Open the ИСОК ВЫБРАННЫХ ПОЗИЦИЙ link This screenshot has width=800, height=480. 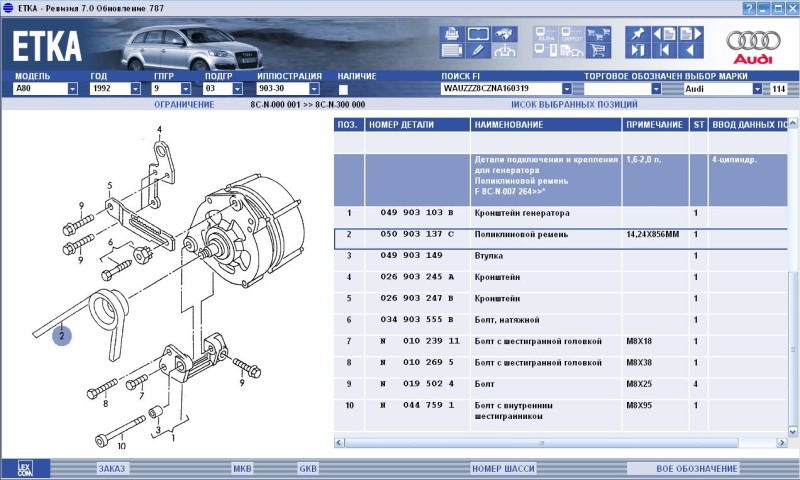pos(574,105)
